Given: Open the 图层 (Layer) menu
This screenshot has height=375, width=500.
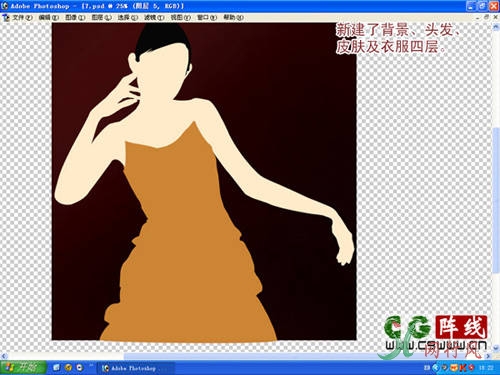Looking at the screenshot, I should [x=102, y=17].
